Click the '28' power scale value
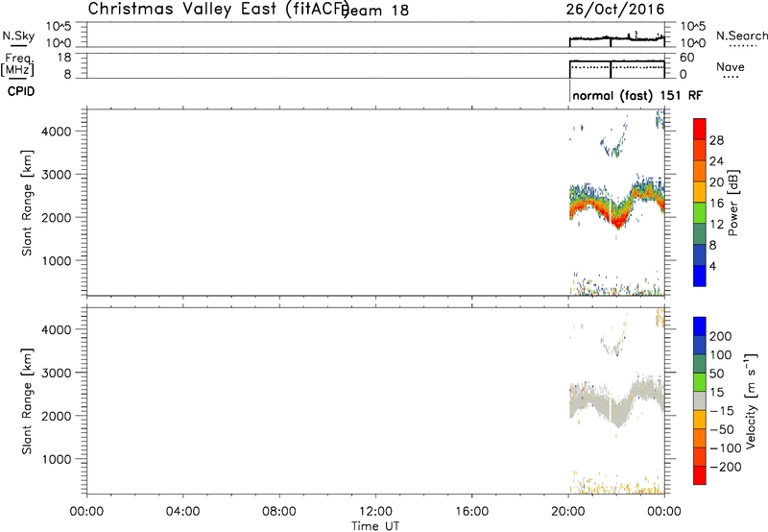This screenshot has height=532, width=768. coord(716,140)
